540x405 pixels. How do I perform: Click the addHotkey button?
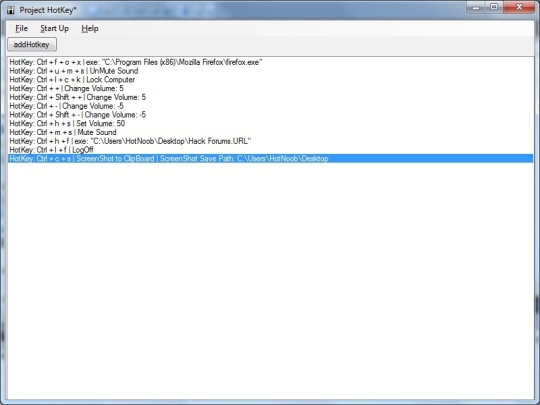pyautogui.click(x=32, y=44)
